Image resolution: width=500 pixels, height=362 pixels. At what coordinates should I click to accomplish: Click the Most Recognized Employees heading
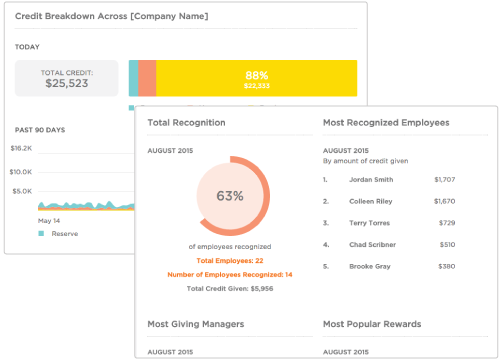(x=386, y=123)
